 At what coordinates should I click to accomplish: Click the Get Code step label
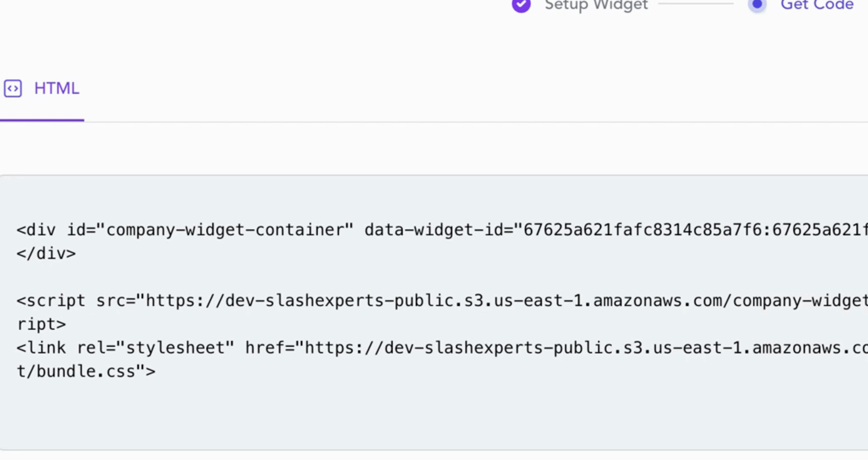[x=817, y=6]
